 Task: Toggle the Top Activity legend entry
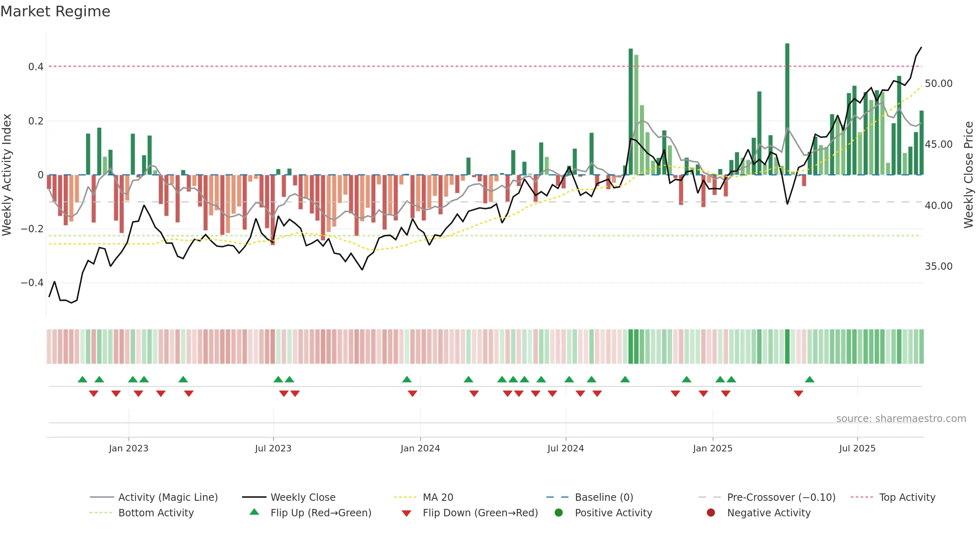click(x=893, y=497)
